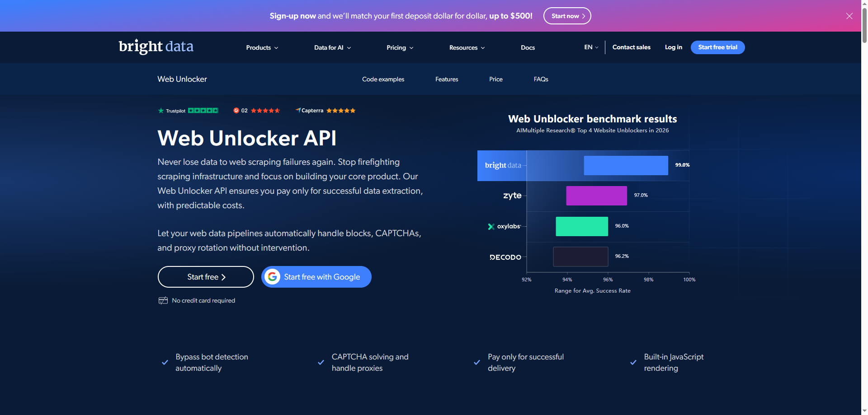Viewport: 868px width, 415px height.
Task: Jump to Code examples section
Action: pyautogui.click(x=383, y=79)
